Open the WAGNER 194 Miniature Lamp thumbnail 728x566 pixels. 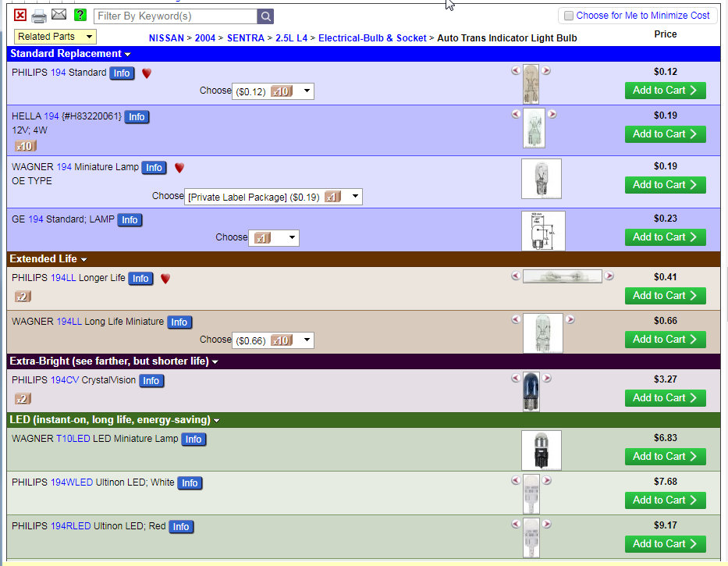[542, 179]
